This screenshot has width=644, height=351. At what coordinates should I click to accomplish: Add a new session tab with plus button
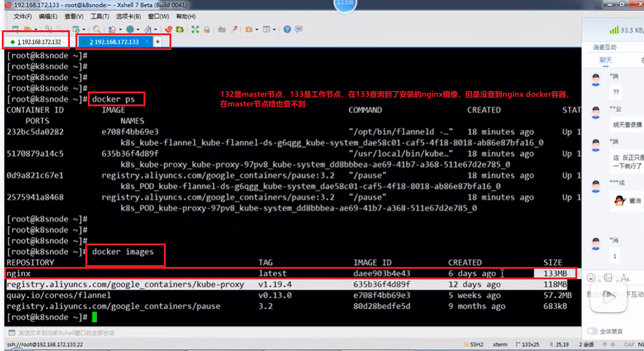click(157, 42)
